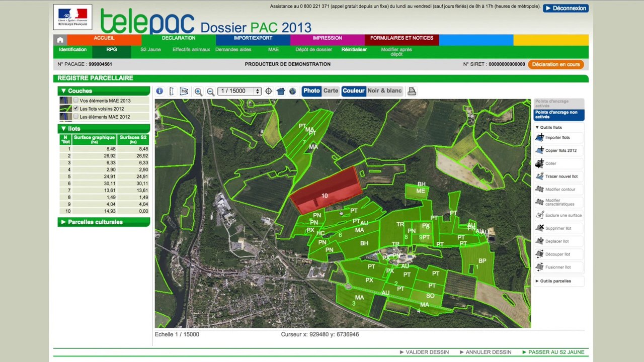Uncheck the Les îlots voisins 2012 layer
The width and height of the screenshot is (644, 362).
(76, 108)
